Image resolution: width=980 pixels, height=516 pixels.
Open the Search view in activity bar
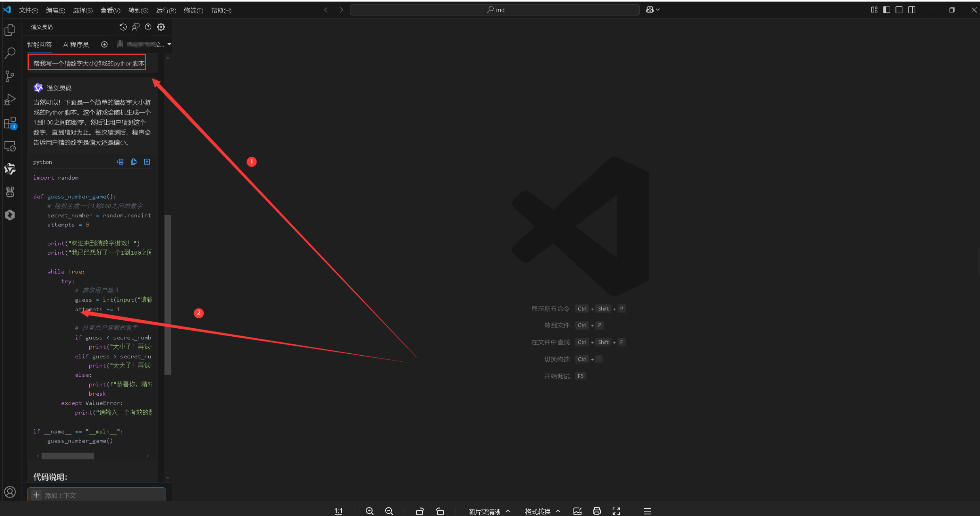10,53
